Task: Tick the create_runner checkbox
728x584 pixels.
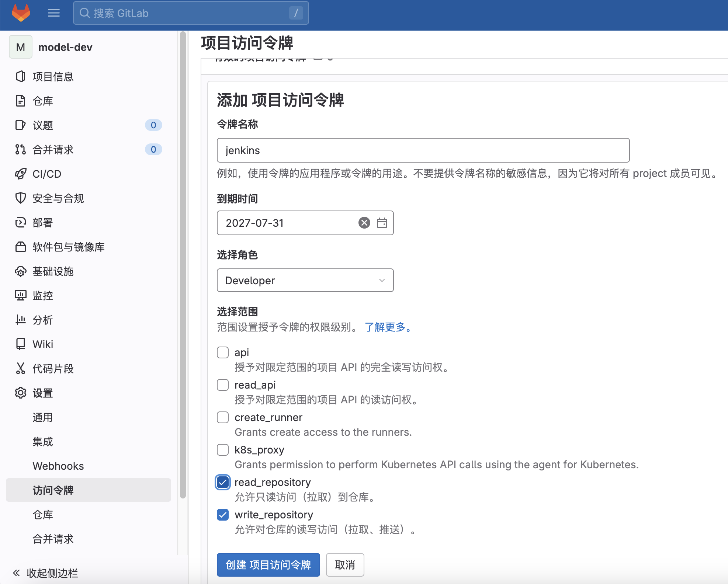Action: (223, 417)
